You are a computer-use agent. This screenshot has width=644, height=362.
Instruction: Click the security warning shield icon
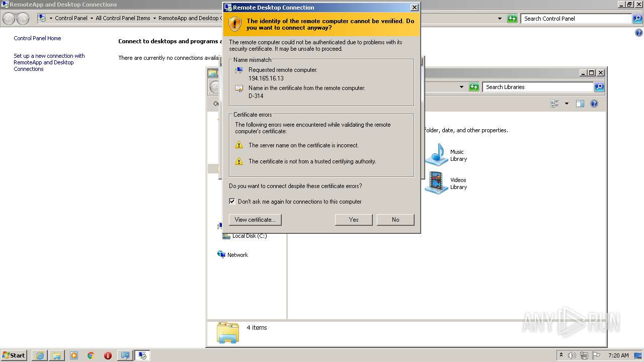tap(235, 24)
